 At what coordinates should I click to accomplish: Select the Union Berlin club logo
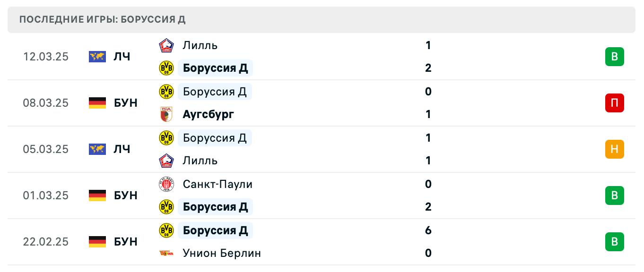point(166,253)
